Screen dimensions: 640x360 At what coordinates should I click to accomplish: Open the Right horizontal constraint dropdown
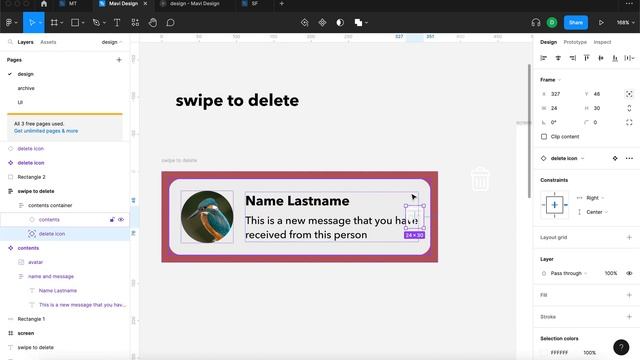pos(595,198)
